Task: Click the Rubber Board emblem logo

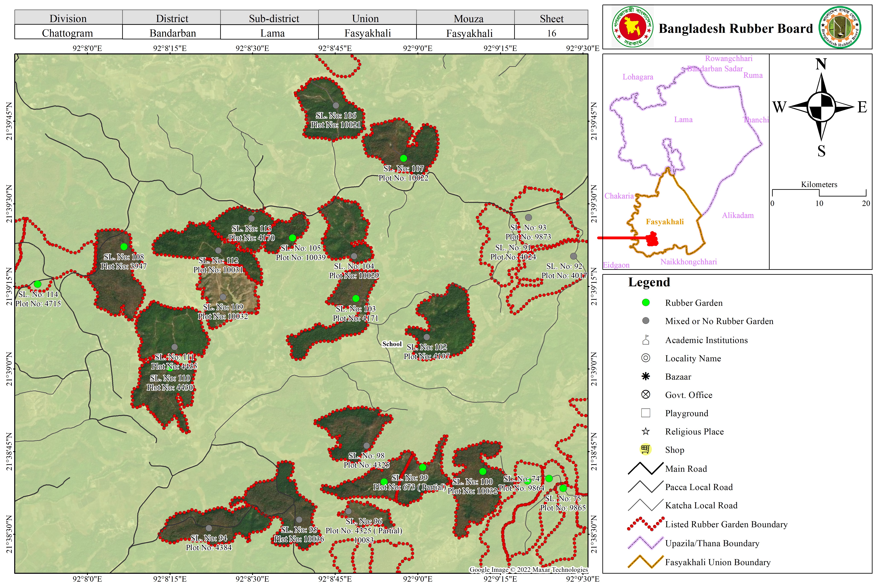Action: 840,27
